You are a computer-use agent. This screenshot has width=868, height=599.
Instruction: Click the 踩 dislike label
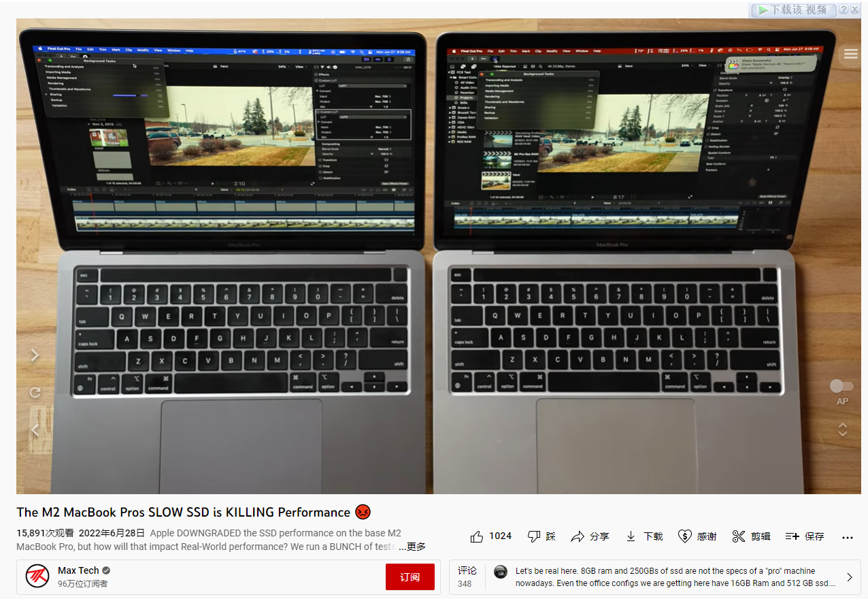(x=551, y=536)
